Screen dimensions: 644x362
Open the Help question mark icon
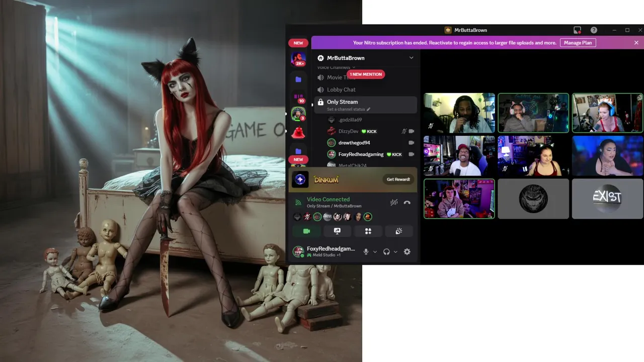(594, 30)
